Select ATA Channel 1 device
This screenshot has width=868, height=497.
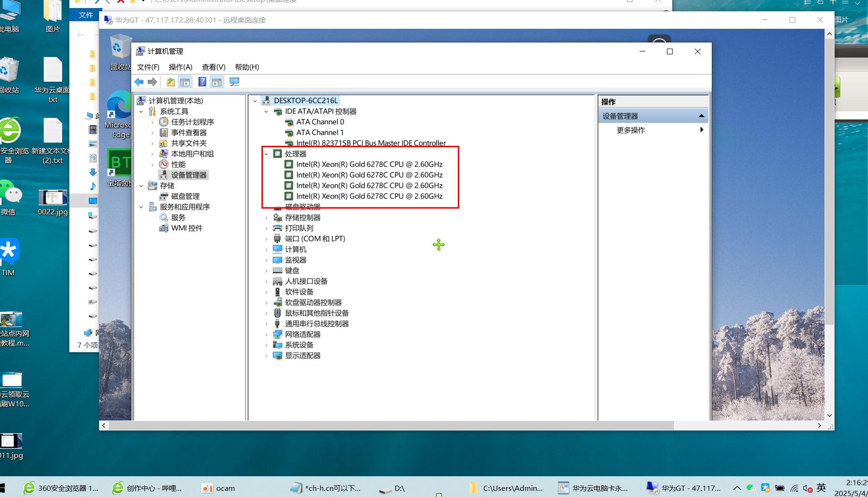tap(320, 133)
